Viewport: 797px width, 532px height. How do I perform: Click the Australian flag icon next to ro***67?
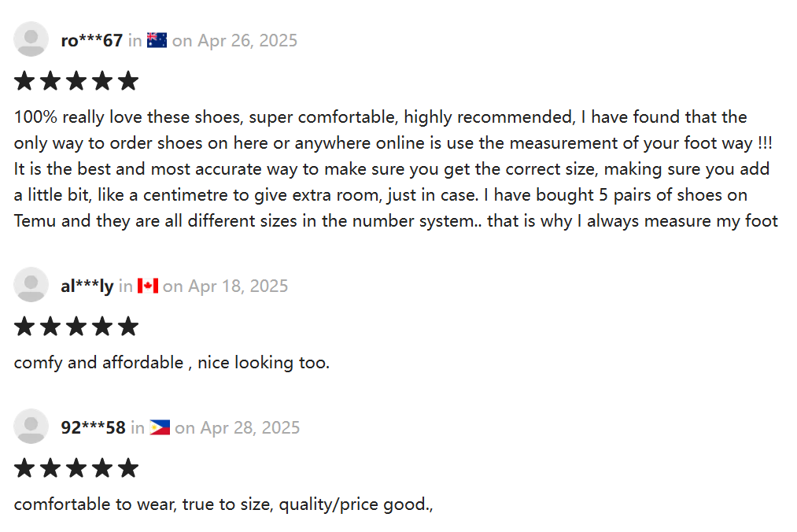coord(157,40)
